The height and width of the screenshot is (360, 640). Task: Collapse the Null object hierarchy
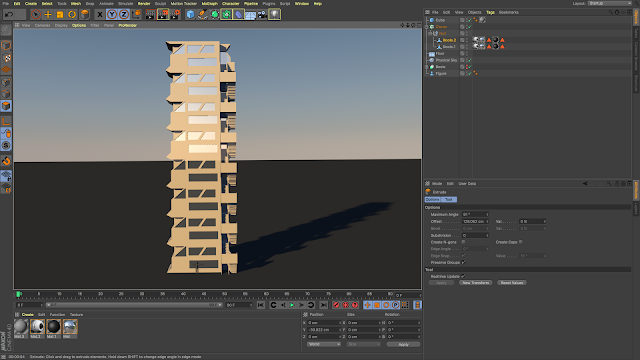point(430,33)
